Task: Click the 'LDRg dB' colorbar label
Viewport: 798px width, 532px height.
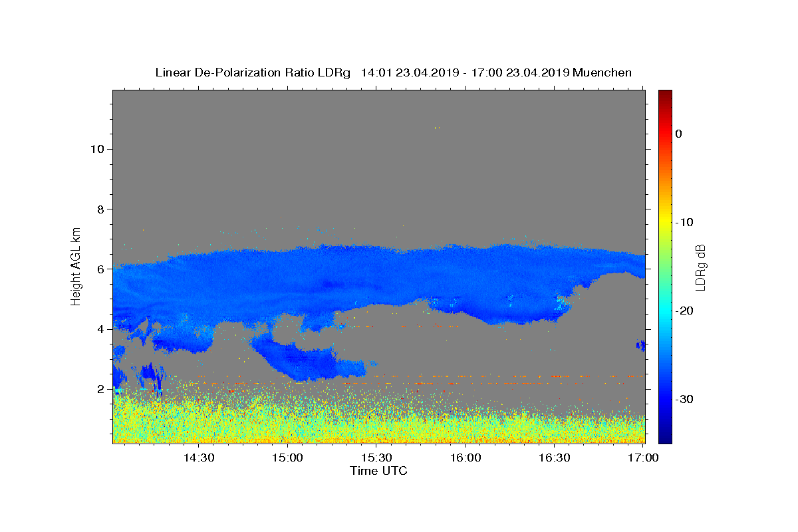Action: coord(700,267)
